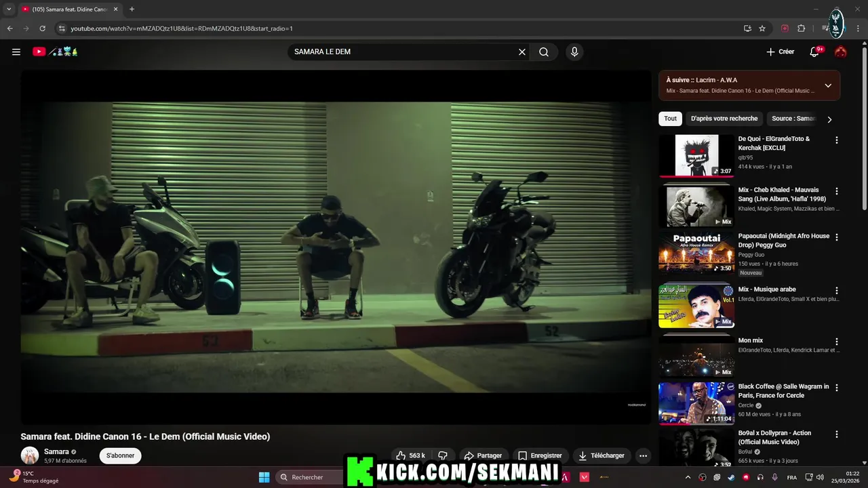Screen dimensions: 868x488
Task: Run search with the magnifier button
Action: pos(544,52)
